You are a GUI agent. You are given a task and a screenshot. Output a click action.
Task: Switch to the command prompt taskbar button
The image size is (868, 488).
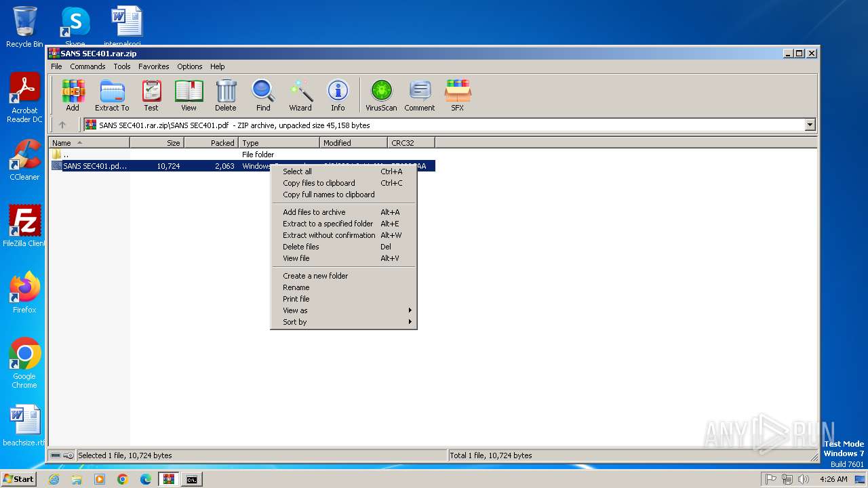click(192, 479)
